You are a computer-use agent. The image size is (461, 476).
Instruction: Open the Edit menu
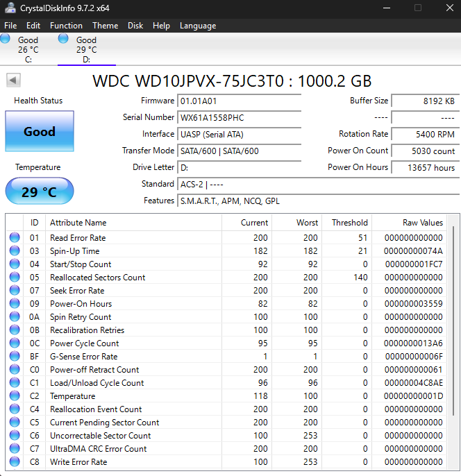33,26
